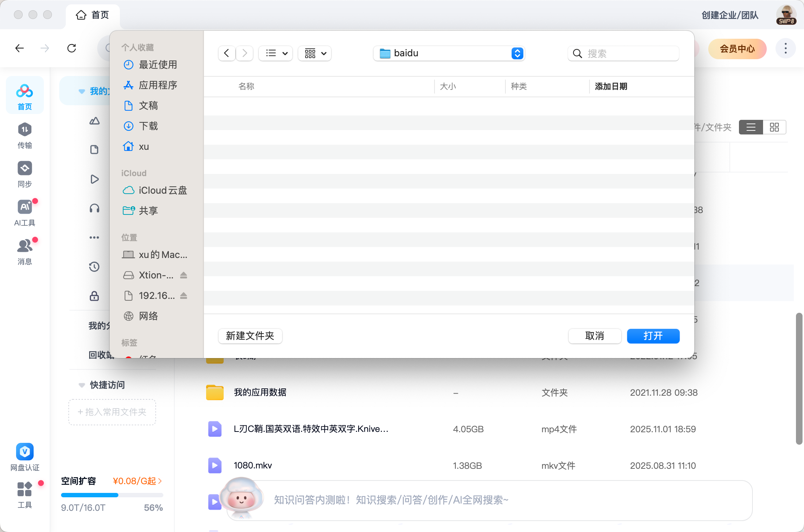The height and width of the screenshot is (532, 804).
Task: Switch main file list to list view
Action: tap(751, 127)
